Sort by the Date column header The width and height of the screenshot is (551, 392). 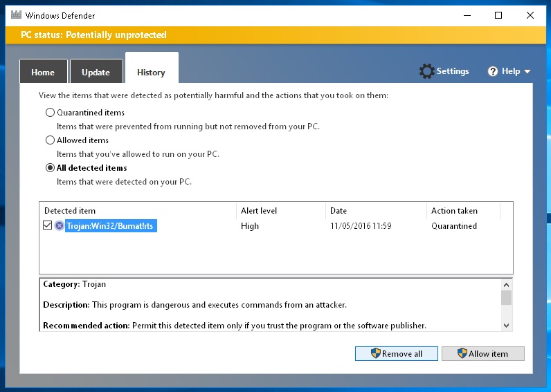tap(376, 211)
